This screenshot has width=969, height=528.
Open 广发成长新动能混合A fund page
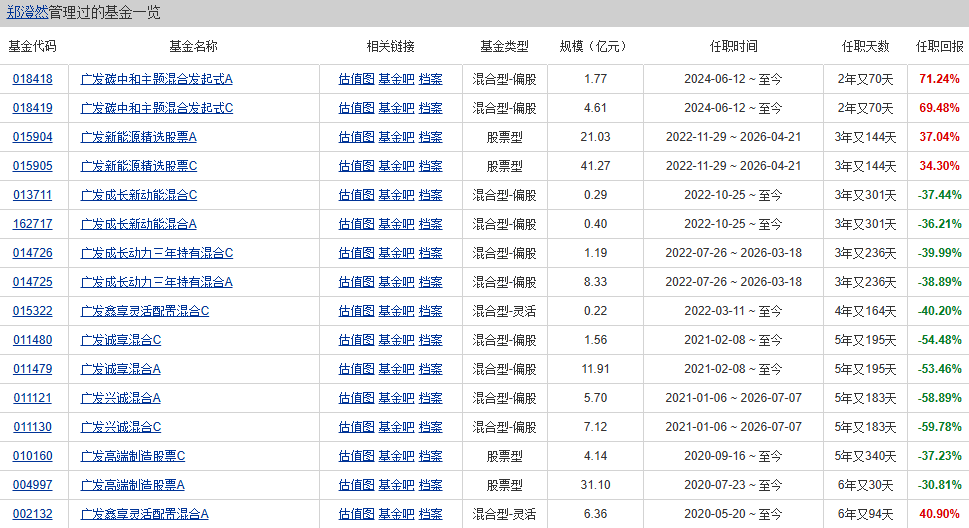point(138,224)
